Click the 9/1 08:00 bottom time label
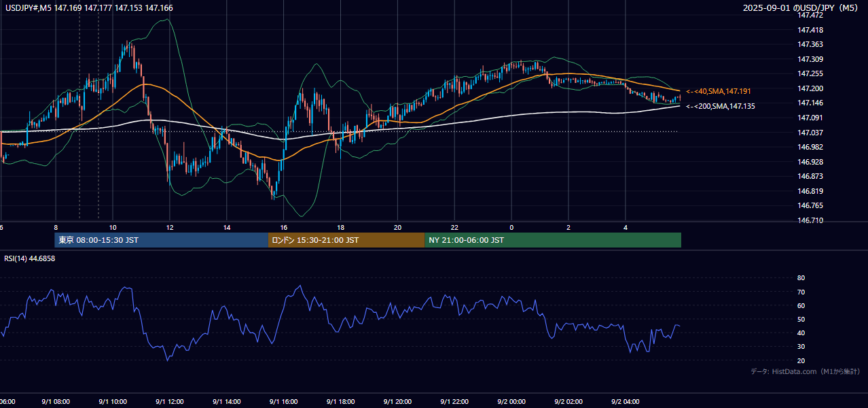Screen dimensions: 868x408 pyautogui.click(x=56, y=402)
